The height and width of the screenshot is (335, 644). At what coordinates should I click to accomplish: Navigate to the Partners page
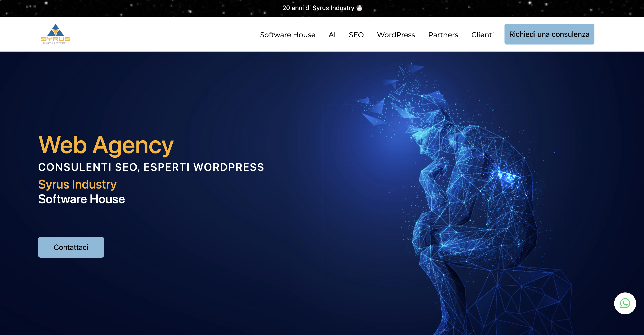point(443,35)
